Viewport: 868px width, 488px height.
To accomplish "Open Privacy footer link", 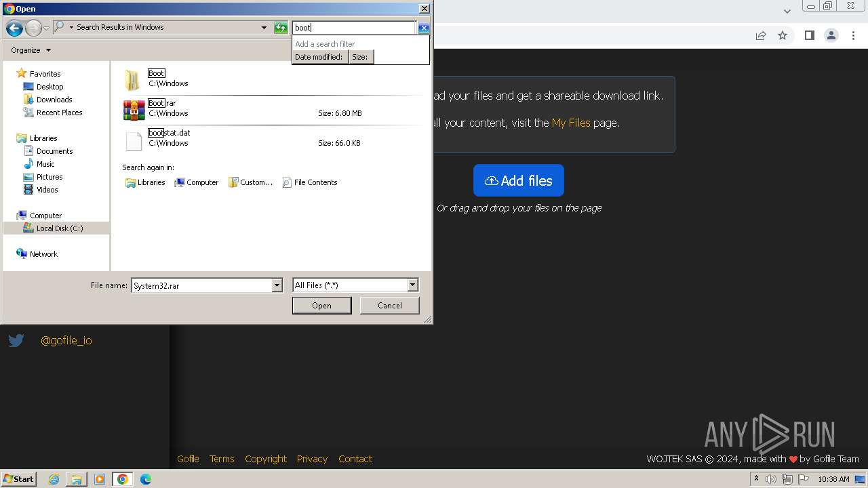I will (x=312, y=459).
